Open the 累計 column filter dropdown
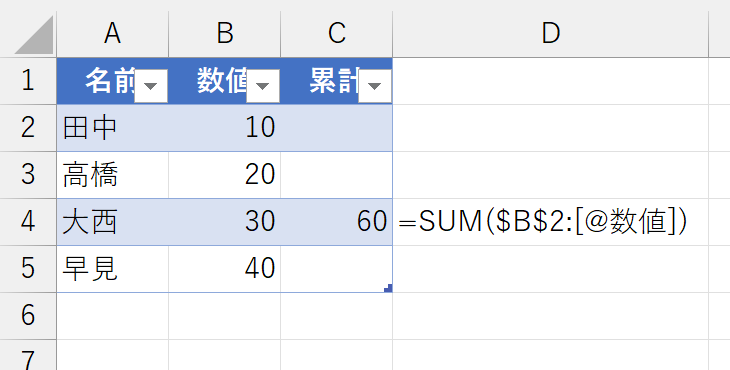This screenshot has height=370, width=730. [x=375, y=86]
